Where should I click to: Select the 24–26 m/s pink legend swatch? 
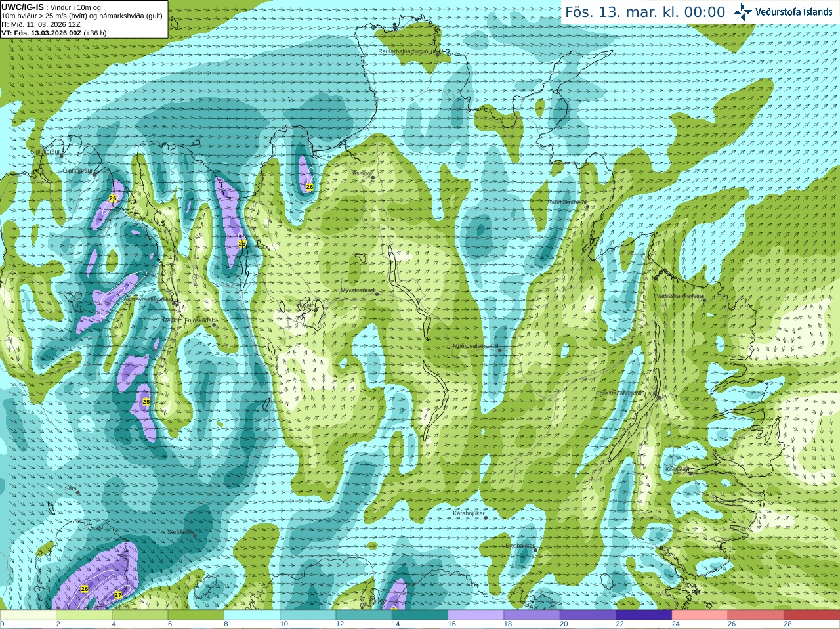(x=700, y=615)
